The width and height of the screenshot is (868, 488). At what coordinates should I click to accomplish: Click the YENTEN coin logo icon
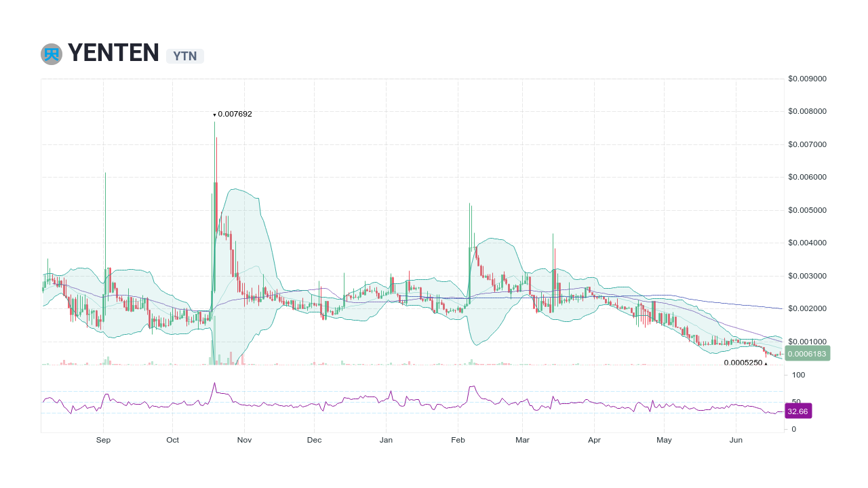(52, 54)
